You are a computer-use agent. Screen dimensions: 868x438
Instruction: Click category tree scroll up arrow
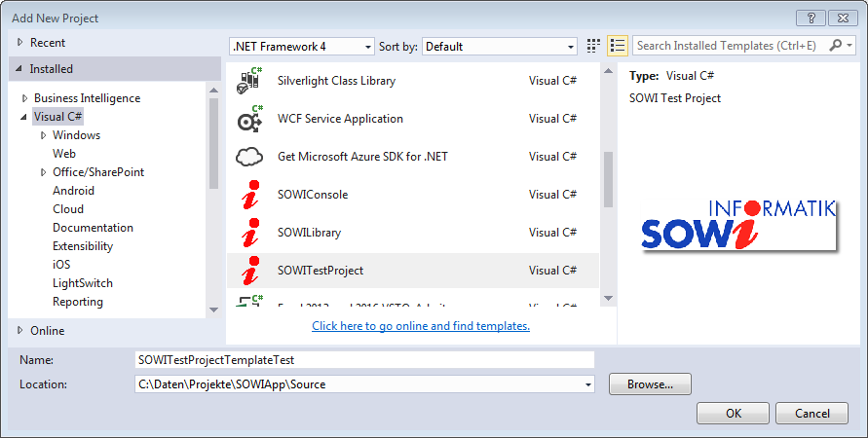click(213, 91)
